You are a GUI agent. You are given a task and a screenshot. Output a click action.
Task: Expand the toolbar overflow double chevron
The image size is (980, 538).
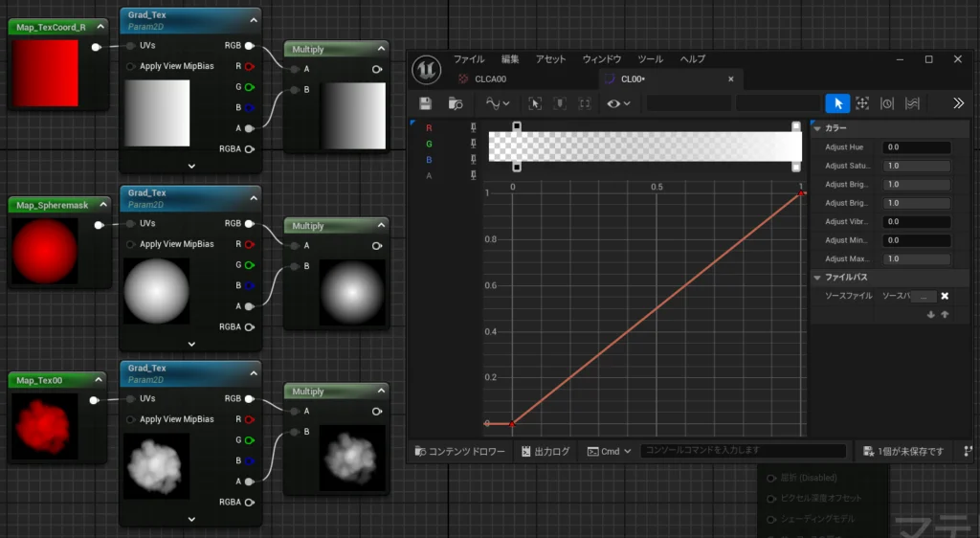[x=958, y=103]
